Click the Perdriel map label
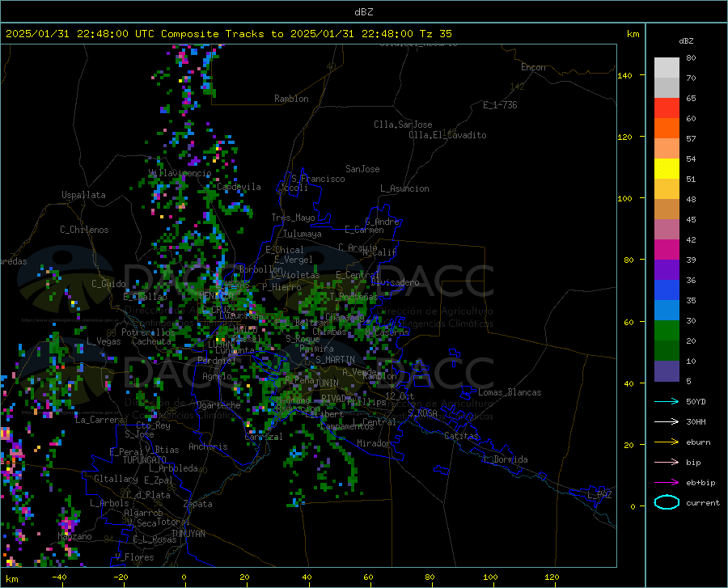This screenshot has height=588, width=728. click(217, 360)
